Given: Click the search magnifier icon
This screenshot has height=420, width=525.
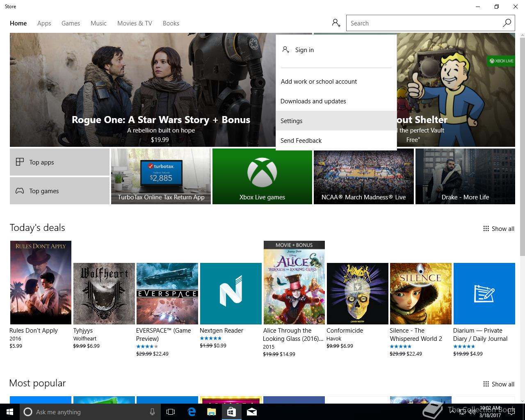Looking at the screenshot, I should [507, 23].
